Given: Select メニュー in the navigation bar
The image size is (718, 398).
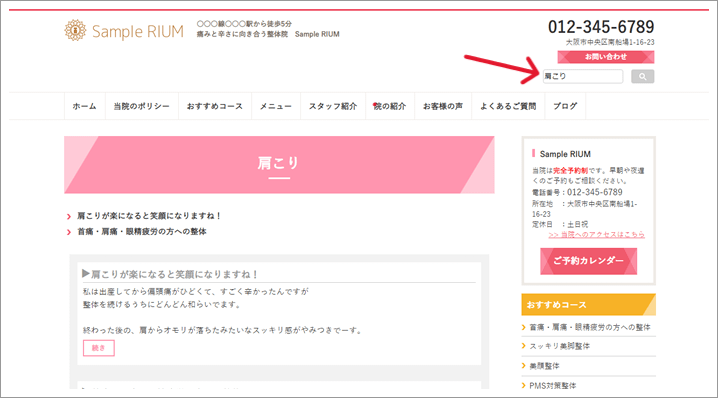Looking at the screenshot, I should (276, 106).
